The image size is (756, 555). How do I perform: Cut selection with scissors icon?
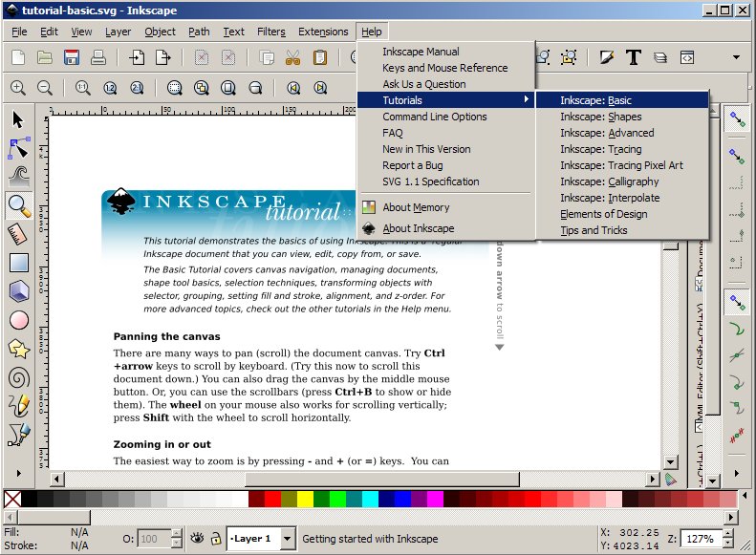pos(292,57)
